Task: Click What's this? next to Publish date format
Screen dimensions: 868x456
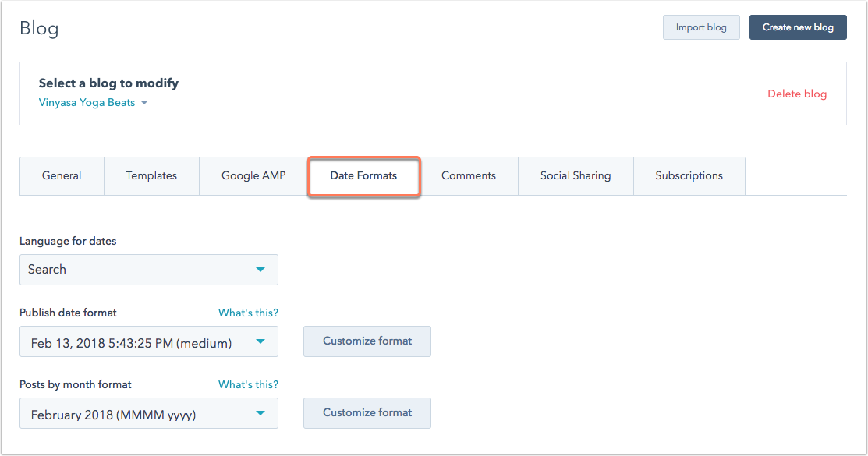Action: 248,313
